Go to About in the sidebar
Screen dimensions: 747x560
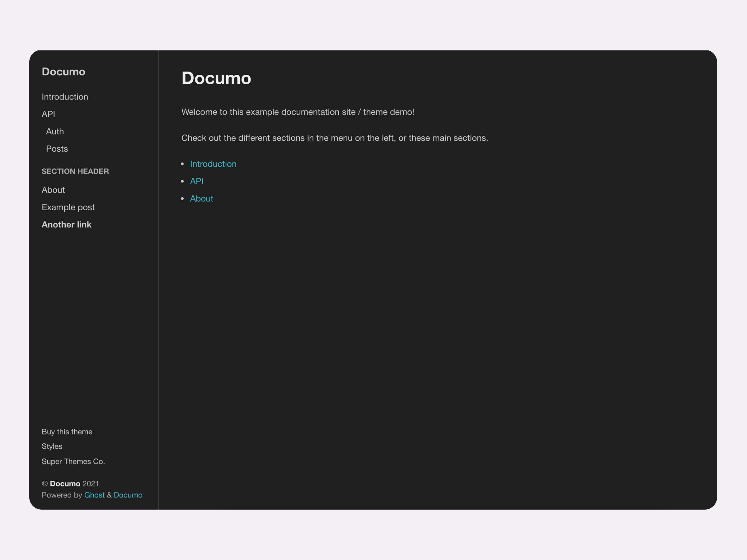pyautogui.click(x=53, y=190)
